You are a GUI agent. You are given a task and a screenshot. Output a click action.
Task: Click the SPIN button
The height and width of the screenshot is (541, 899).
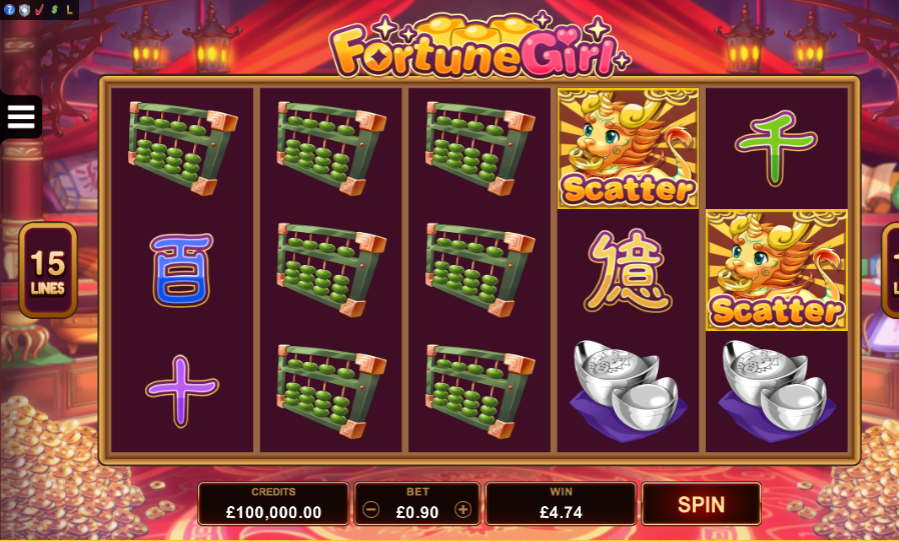pos(701,504)
